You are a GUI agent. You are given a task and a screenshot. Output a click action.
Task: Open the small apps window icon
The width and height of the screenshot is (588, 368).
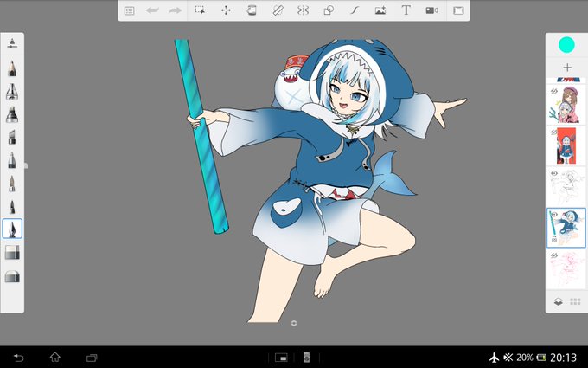[x=281, y=358]
